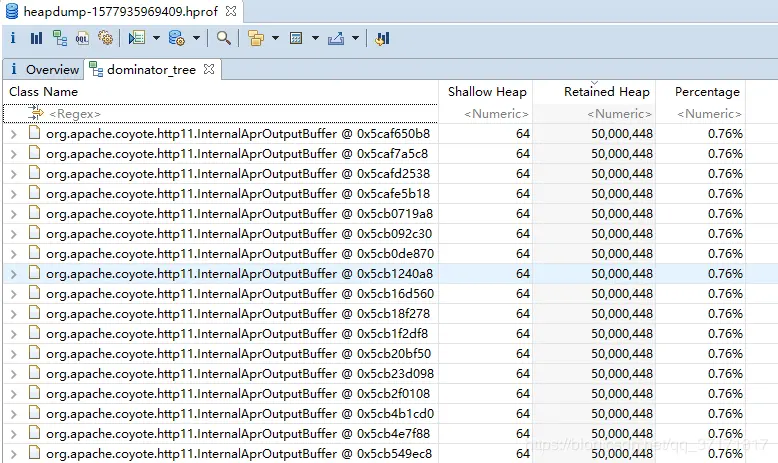Sort by Shallow Heap column header
This screenshot has width=778, height=463.
pos(486,92)
